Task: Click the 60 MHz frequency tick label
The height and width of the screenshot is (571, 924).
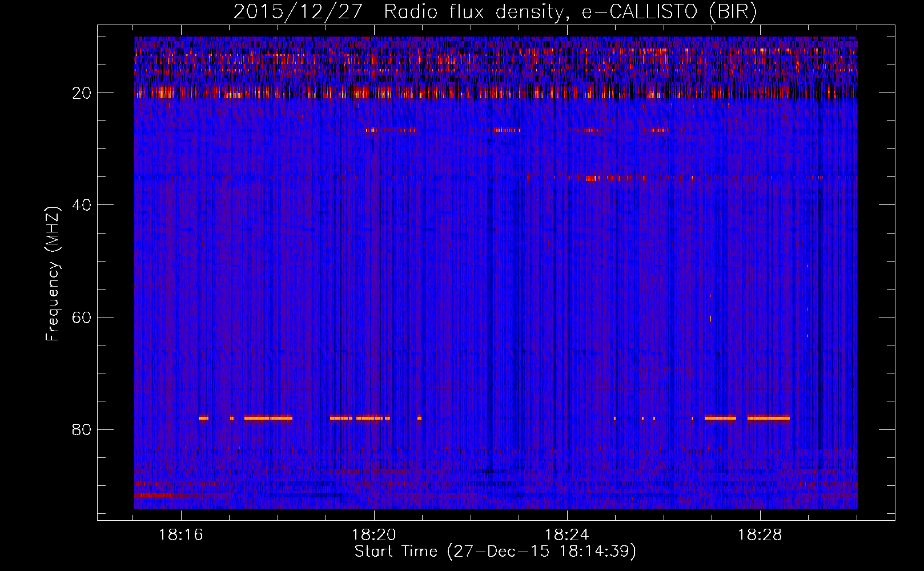Action: coord(82,317)
